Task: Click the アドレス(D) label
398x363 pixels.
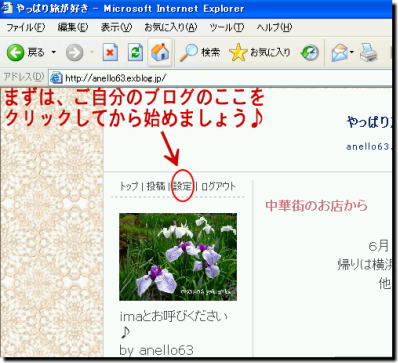Action: (x=23, y=77)
